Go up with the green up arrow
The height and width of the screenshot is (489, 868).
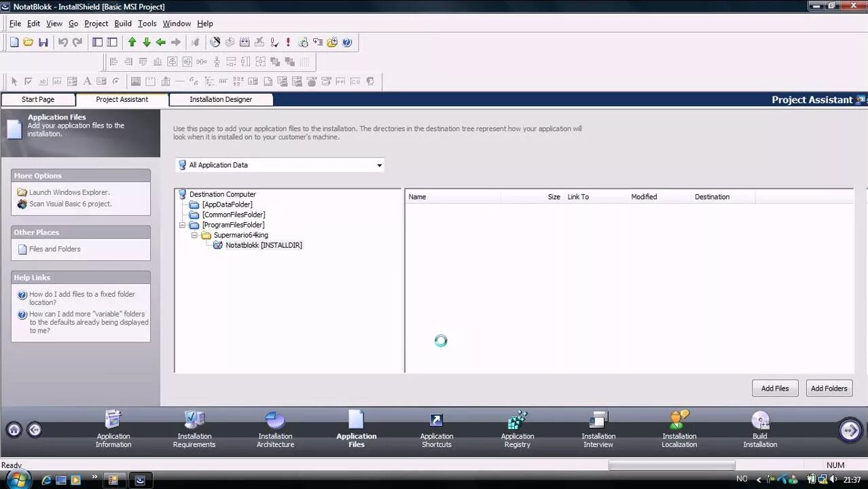coord(132,42)
